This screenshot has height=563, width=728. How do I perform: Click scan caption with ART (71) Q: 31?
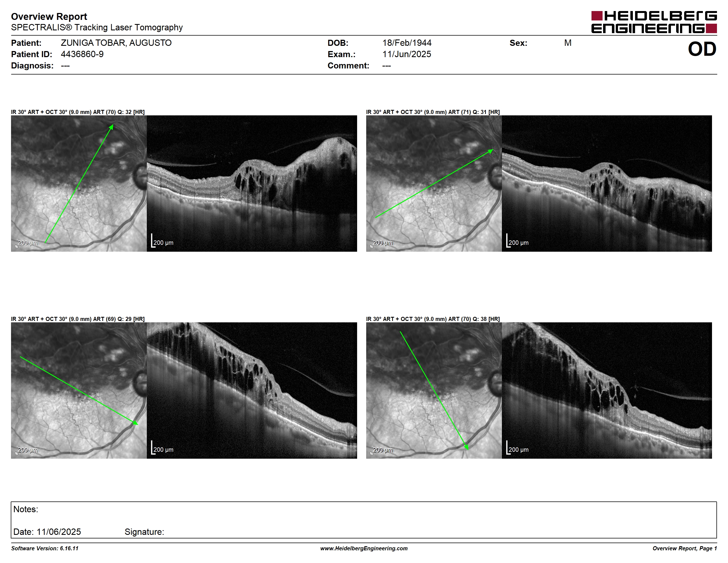coord(433,112)
